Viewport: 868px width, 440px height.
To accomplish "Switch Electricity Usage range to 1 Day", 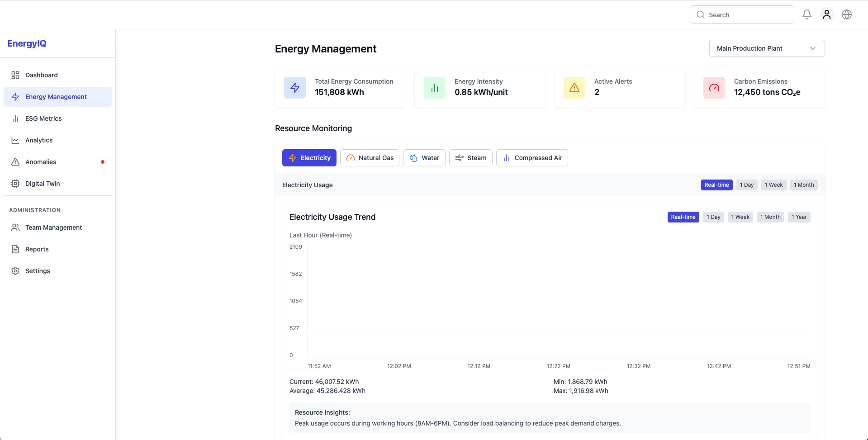I will pyautogui.click(x=746, y=185).
